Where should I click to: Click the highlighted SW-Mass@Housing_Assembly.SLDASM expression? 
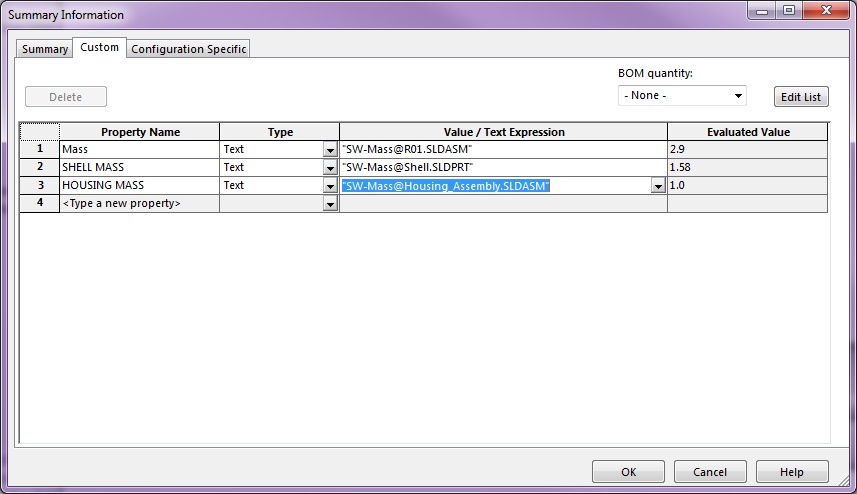[x=445, y=186]
